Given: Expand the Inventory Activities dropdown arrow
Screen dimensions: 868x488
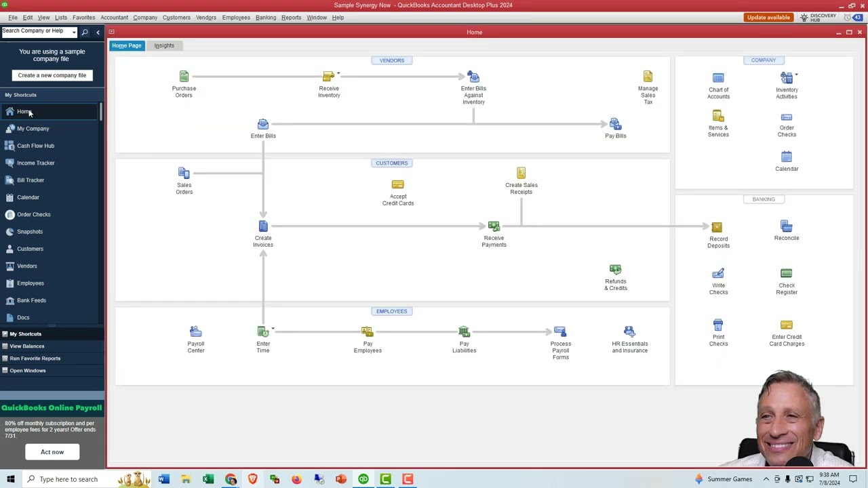Looking at the screenshot, I should (x=796, y=75).
